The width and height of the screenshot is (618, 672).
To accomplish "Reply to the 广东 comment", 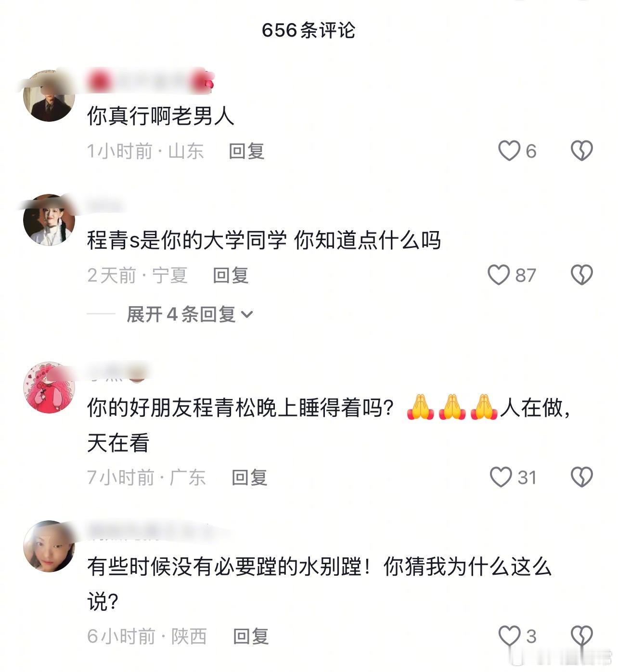I will pos(249,478).
